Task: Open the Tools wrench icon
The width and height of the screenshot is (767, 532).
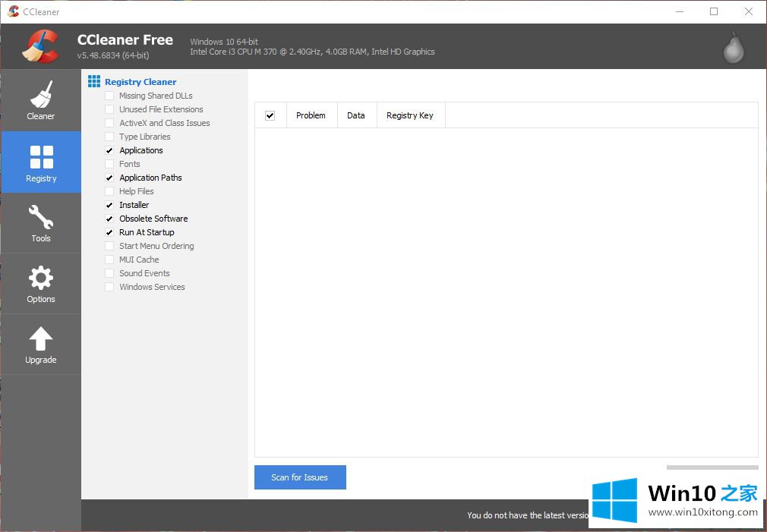Action: [41, 217]
